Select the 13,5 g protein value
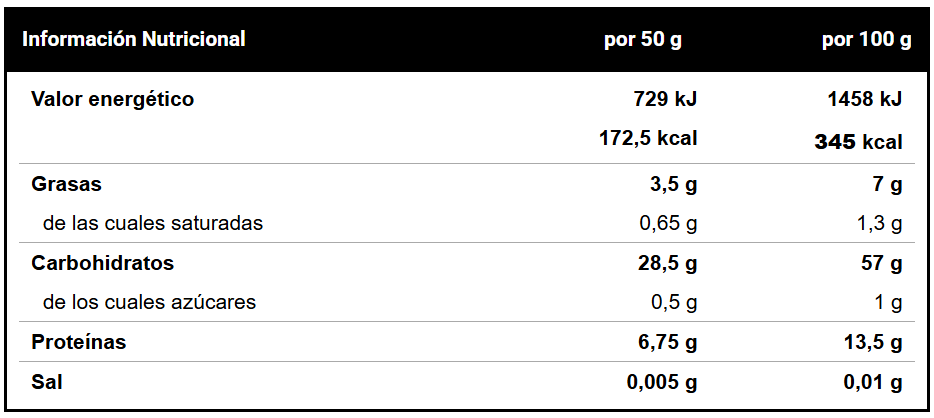The image size is (934, 418). 873,342
